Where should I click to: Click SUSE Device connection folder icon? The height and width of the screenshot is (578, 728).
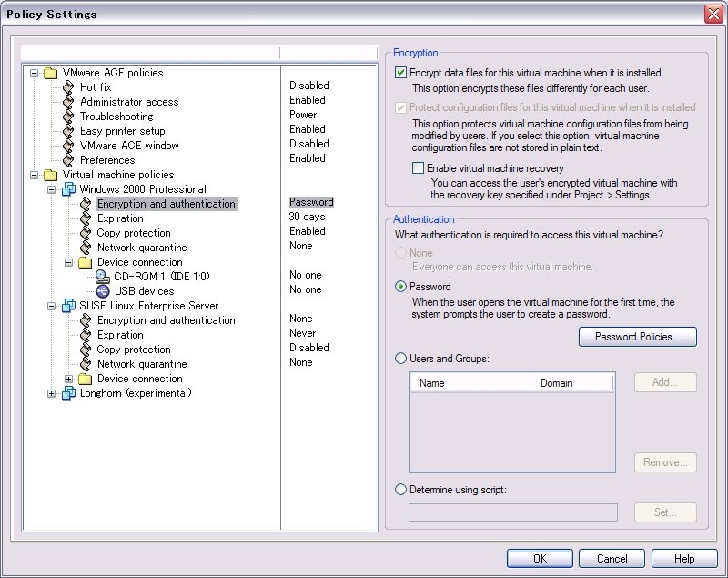point(85,379)
